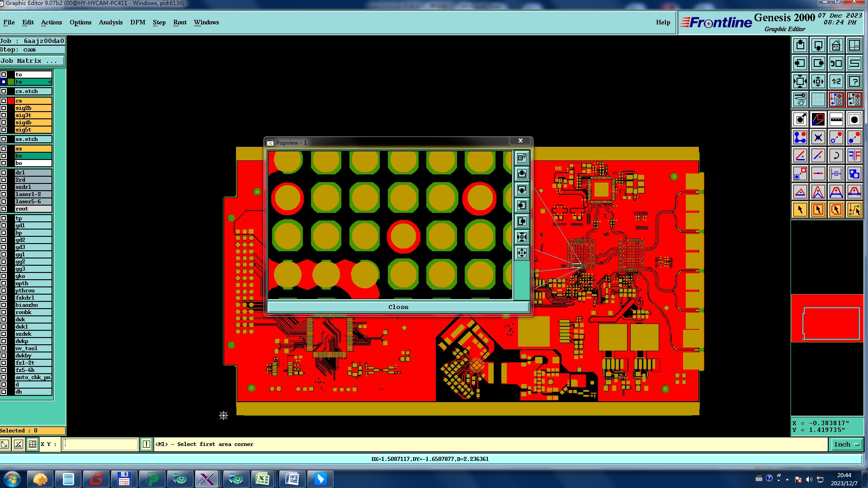Toggle the grid display icon
The image size is (868, 488).
(x=818, y=99)
